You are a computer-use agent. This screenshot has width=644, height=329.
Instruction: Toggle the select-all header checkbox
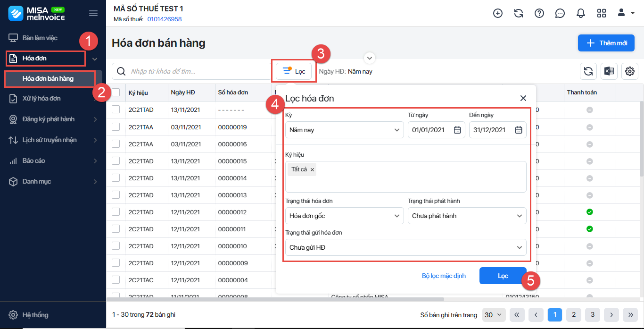point(116,93)
